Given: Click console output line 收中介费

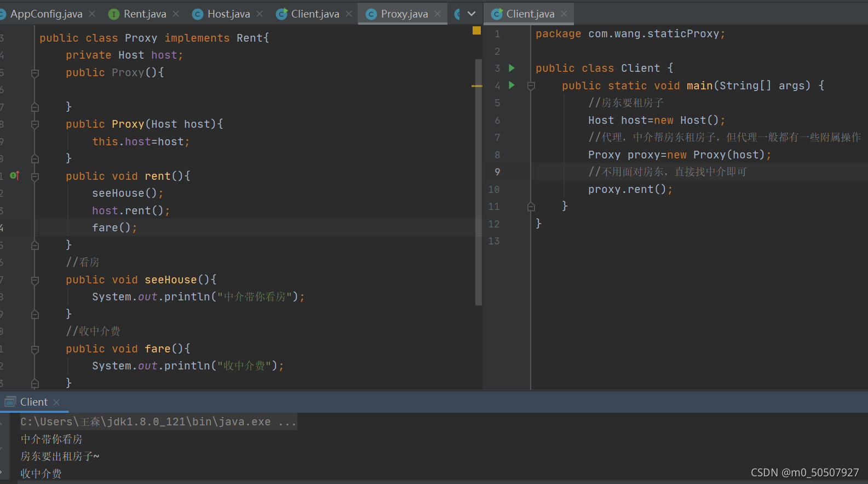Looking at the screenshot, I should (x=41, y=474).
